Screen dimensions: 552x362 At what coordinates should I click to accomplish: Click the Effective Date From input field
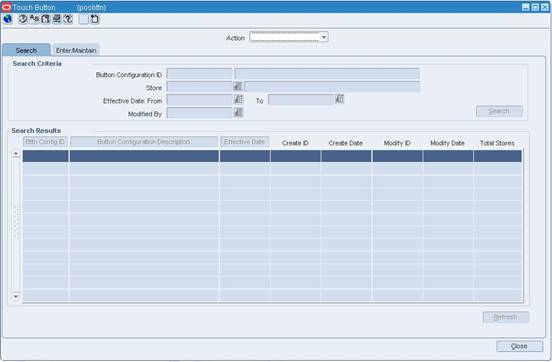[x=200, y=100]
